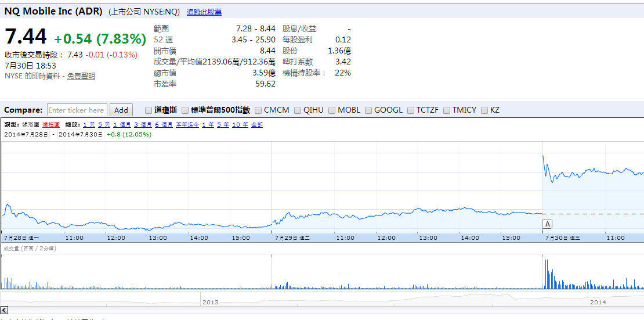The image size is (644, 320).
Task: Check the MOBL comparison box
Action: pos(332,110)
